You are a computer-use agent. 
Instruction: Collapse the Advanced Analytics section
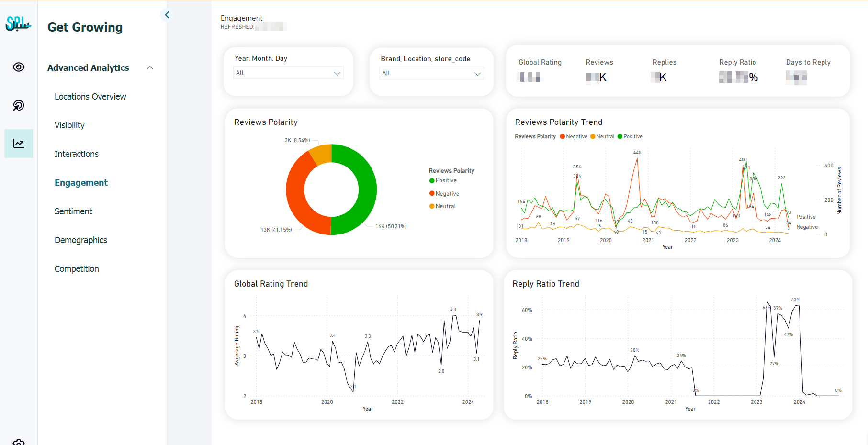point(150,68)
